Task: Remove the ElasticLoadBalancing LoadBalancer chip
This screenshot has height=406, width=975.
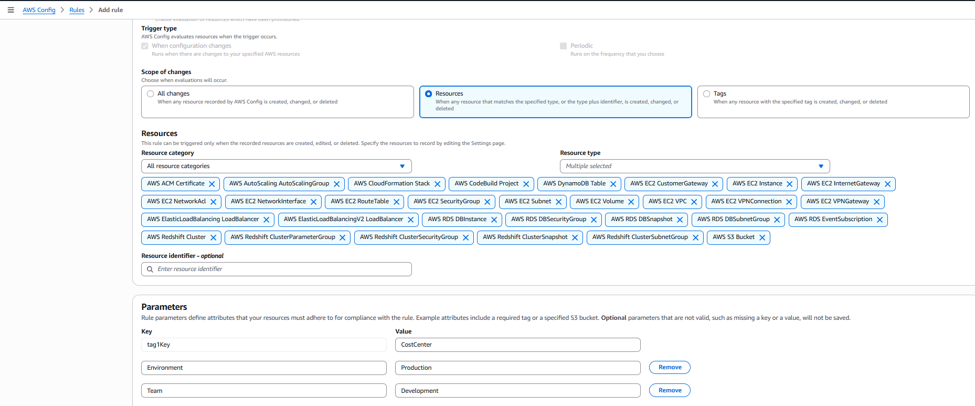Action: [x=267, y=220]
